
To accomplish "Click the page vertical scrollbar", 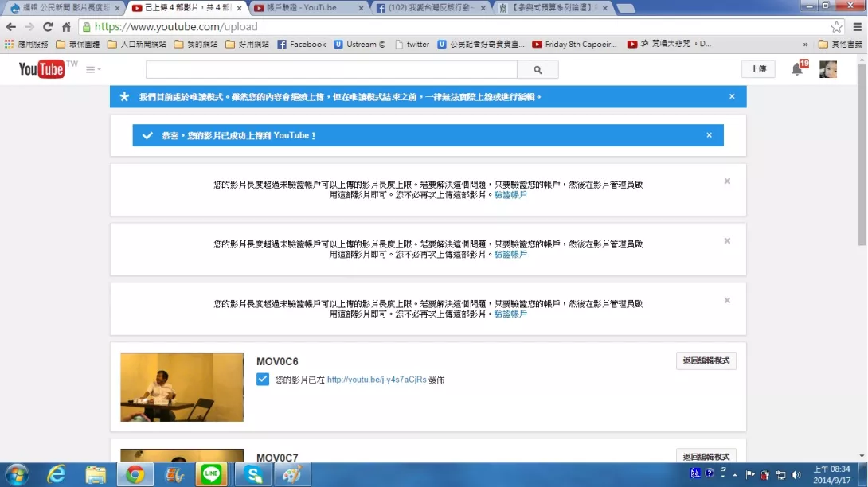I will tap(862, 155).
